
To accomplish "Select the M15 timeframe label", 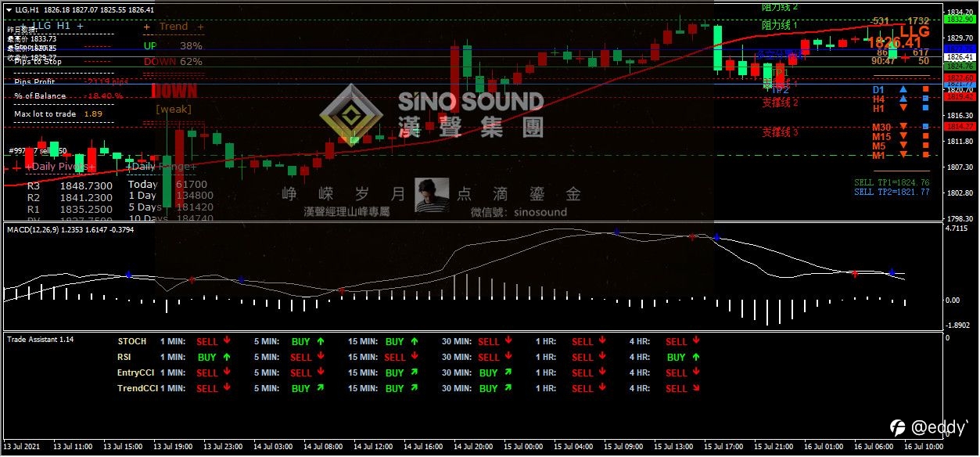I will (881, 137).
